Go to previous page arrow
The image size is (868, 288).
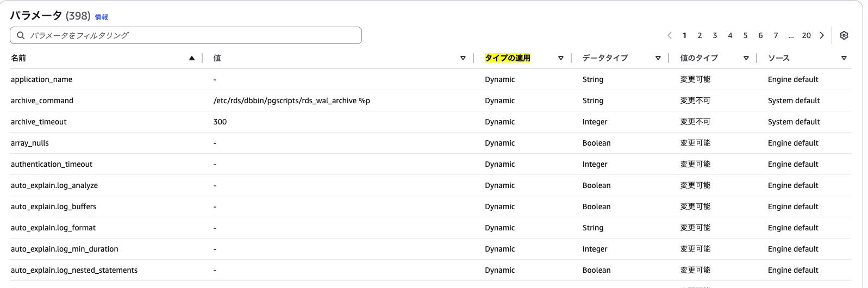670,35
